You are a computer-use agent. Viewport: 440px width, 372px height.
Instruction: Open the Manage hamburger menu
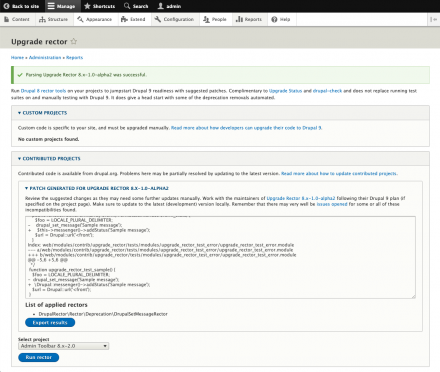(61, 6)
